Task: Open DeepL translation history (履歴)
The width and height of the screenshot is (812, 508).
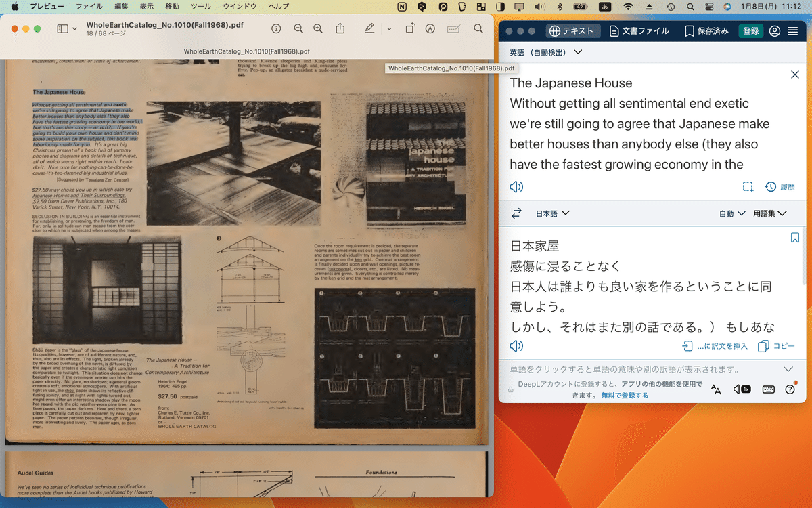Action: (x=780, y=187)
